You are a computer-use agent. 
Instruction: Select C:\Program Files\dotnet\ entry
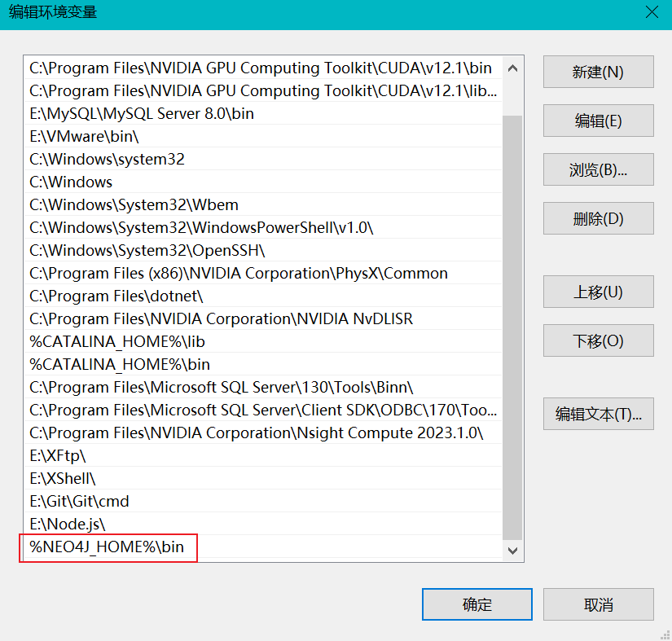pyautogui.click(x=116, y=296)
